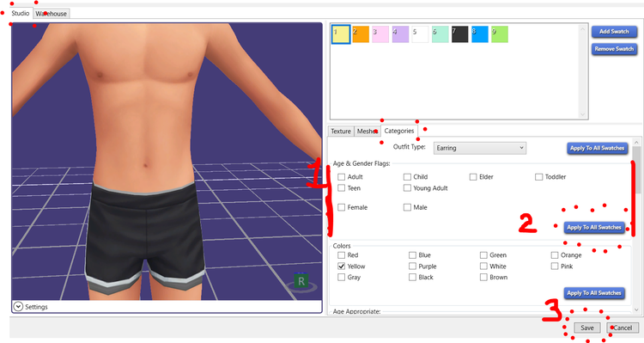Open the Outfit Type dropdown
Viewport: 644px width, 343px height.
pyautogui.click(x=480, y=148)
